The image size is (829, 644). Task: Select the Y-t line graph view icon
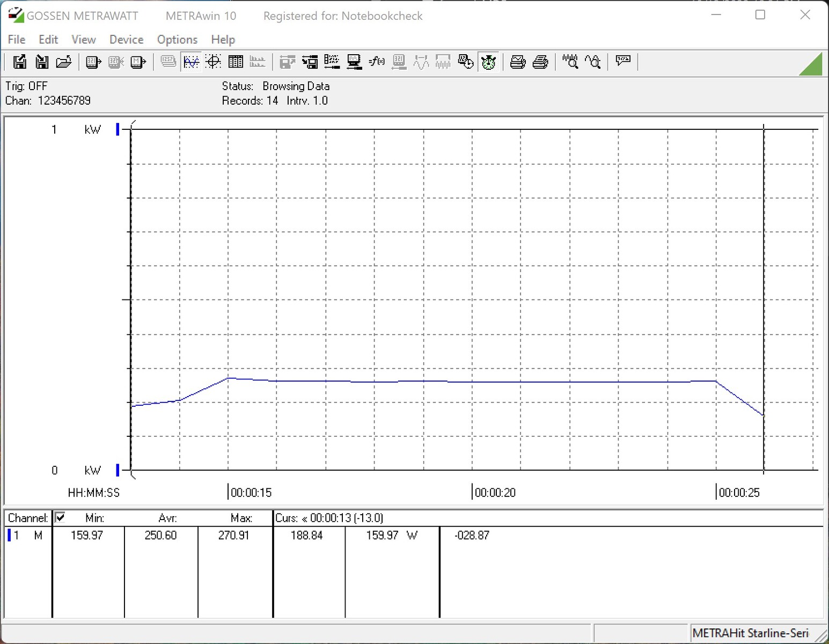(191, 62)
